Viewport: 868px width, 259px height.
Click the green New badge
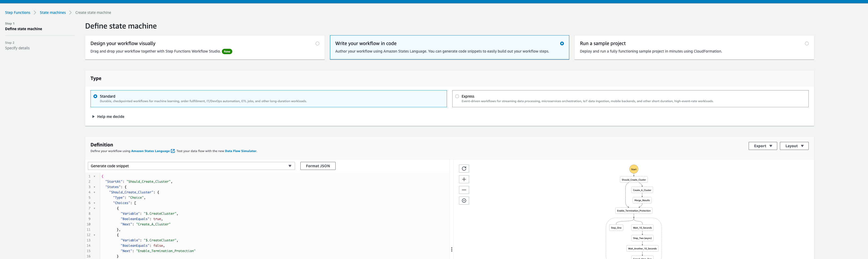click(x=227, y=51)
